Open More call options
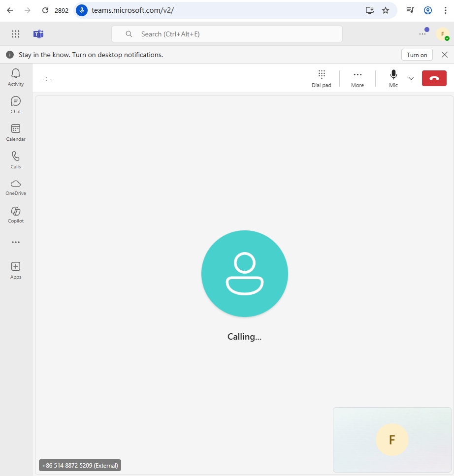Viewport: 454px width, 476px height. pos(357,79)
